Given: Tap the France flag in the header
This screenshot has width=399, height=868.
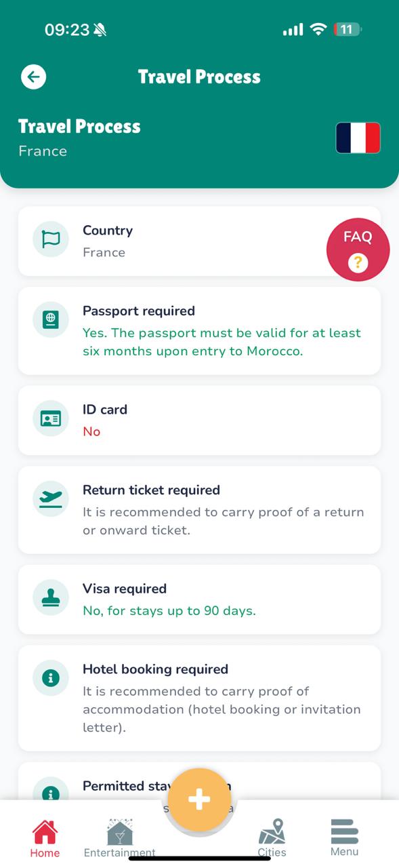Looking at the screenshot, I should pyautogui.click(x=358, y=138).
